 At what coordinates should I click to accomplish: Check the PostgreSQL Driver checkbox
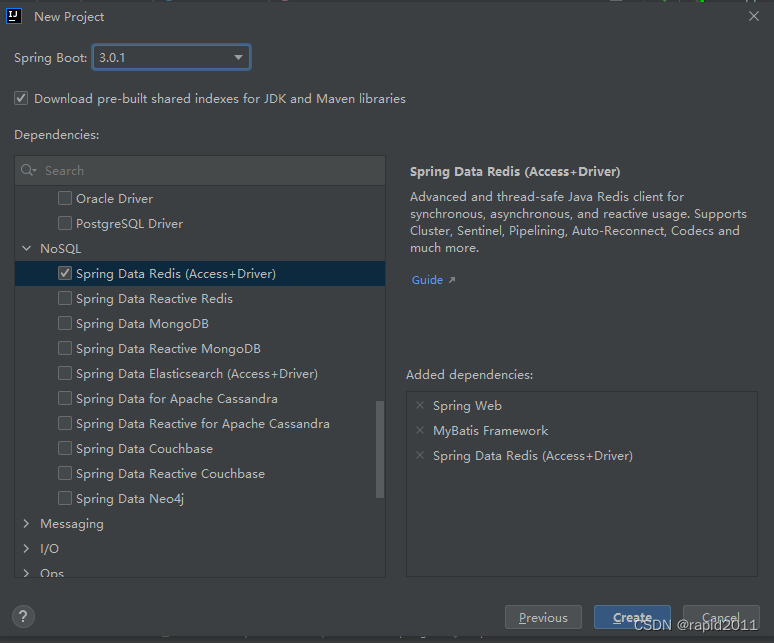tap(65, 223)
